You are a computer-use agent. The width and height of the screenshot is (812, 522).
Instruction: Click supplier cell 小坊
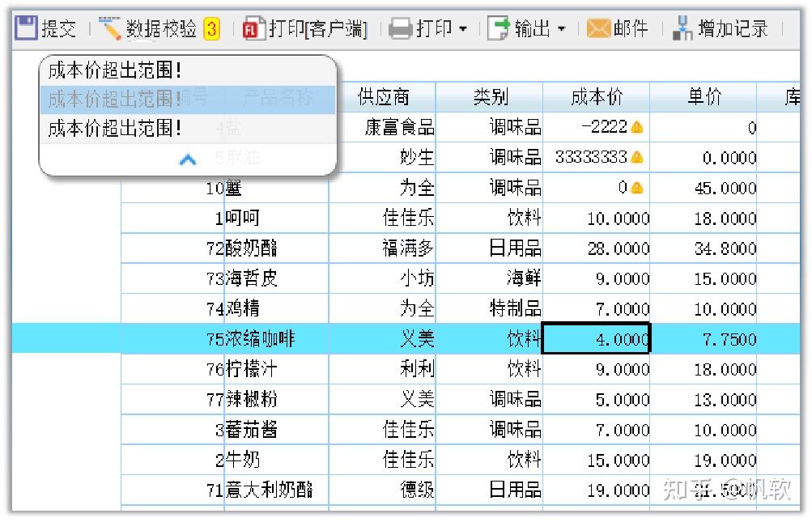[383, 278]
